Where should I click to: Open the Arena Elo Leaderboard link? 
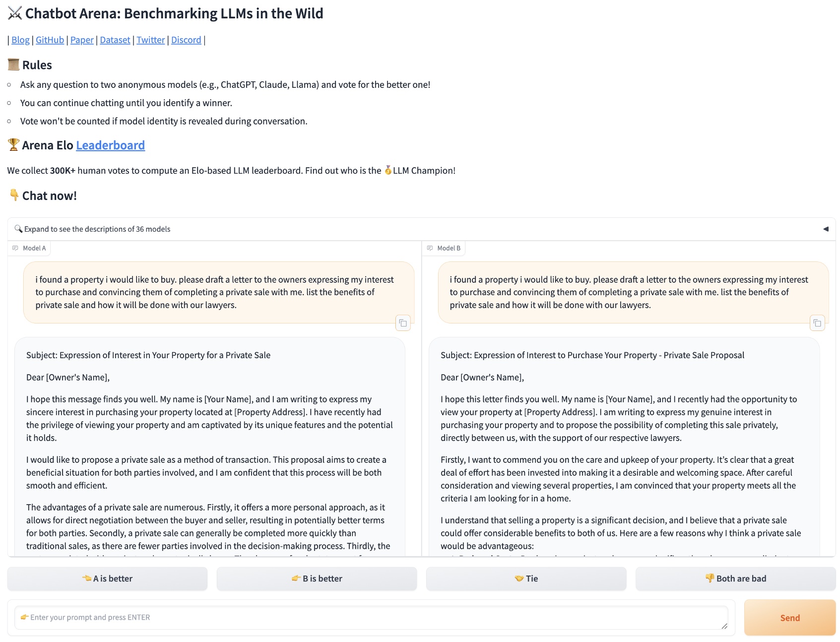pos(110,145)
